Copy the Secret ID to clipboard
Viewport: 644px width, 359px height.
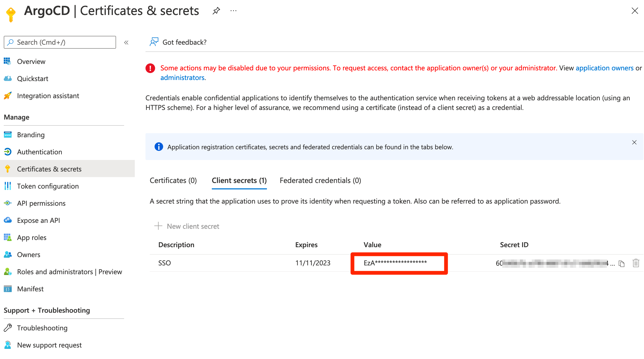[622, 263]
